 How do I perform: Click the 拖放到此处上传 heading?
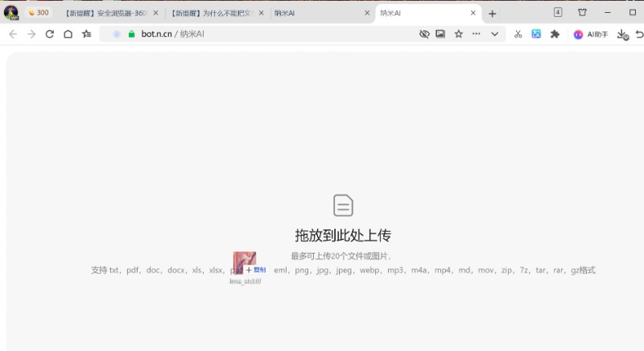(343, 235)
